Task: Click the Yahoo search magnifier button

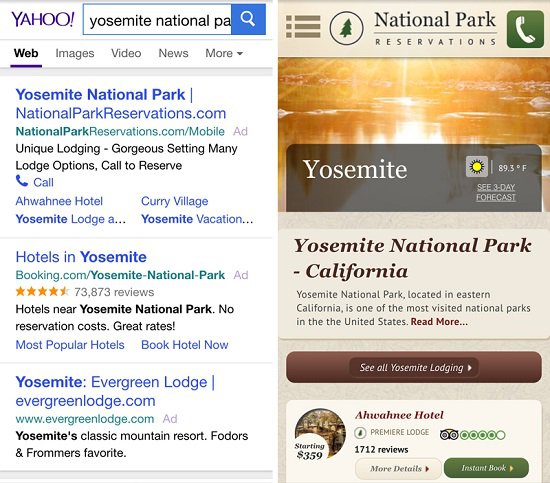Action: (248, 19)
